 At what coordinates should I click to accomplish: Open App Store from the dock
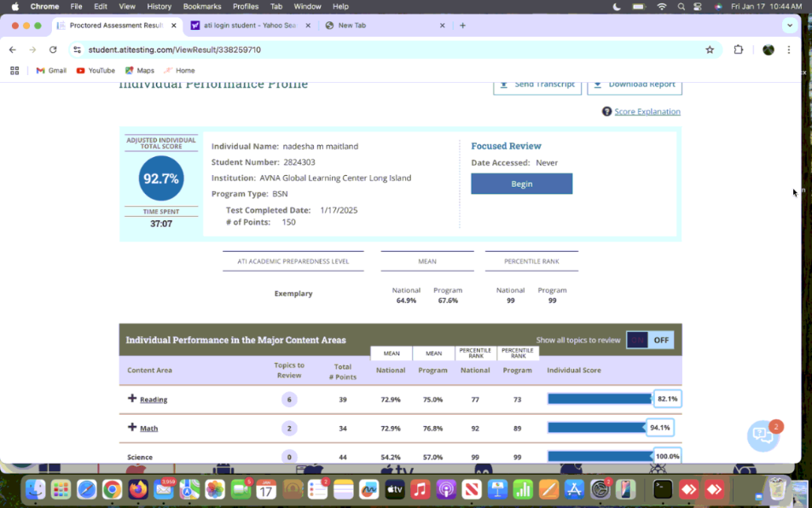pos(574,489)
